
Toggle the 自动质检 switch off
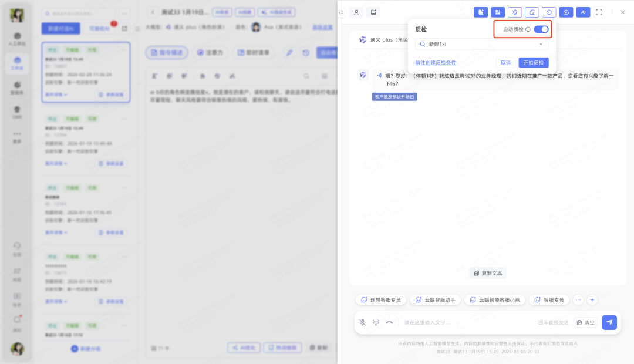click(541, 29)
